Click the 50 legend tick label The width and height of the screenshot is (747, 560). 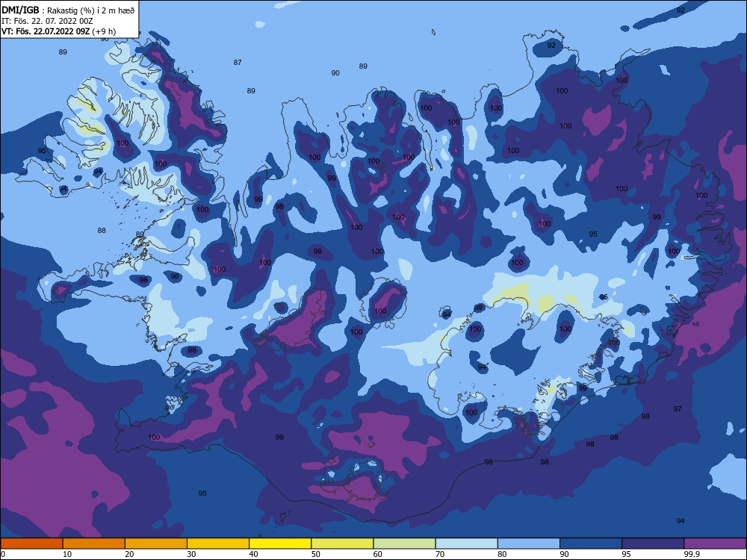pyautogui.click(x=316, y=554)
